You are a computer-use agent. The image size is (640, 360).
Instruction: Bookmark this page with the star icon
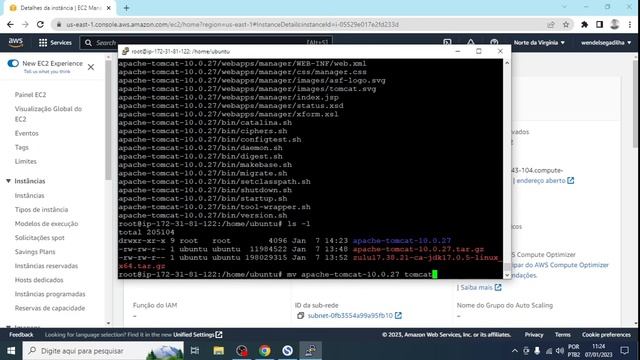tap(566, 24)
